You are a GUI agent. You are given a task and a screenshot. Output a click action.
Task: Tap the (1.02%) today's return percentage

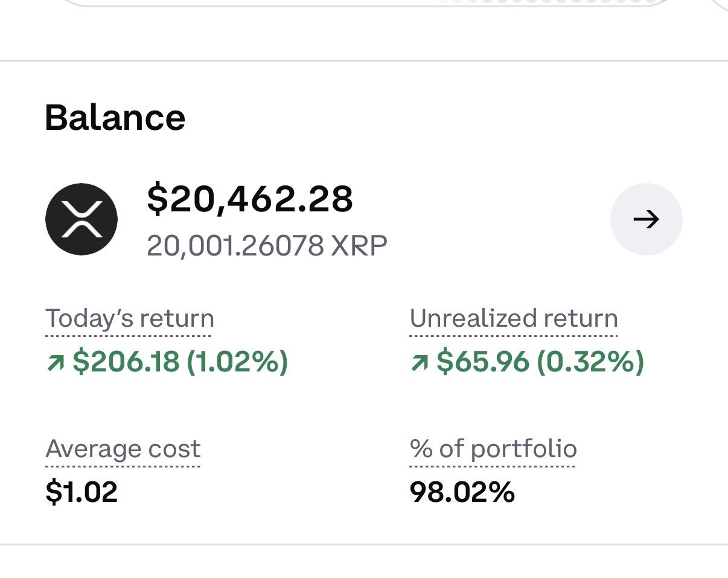237,362
